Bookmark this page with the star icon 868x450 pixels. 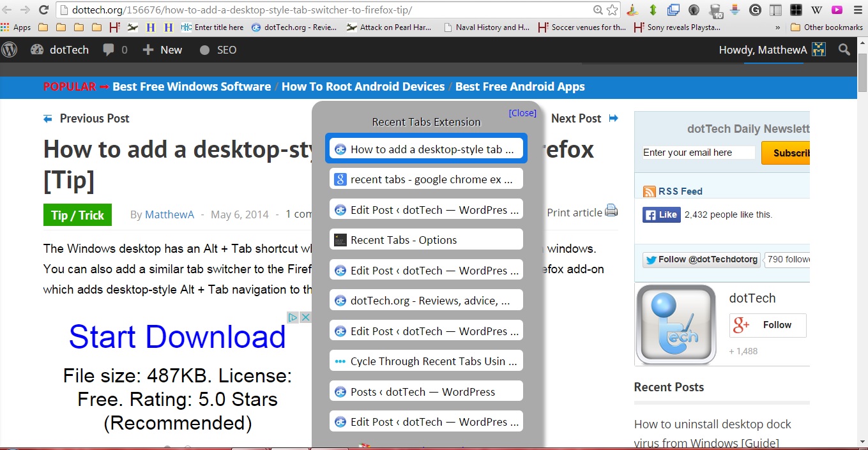tap(612, 10)
